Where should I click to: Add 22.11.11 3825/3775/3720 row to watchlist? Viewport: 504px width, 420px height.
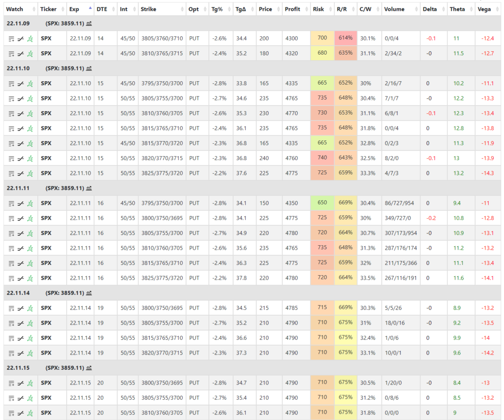(x=11, y=279)
